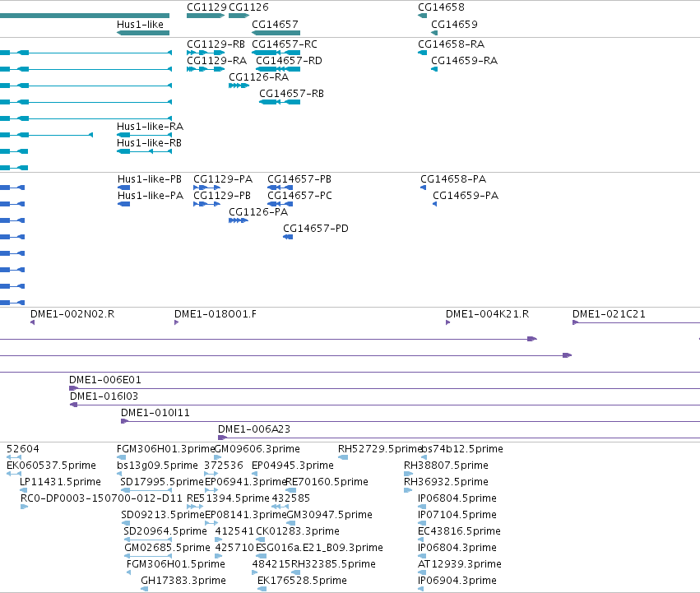
Task: Select protein CG14657-PB
Action: 299,179
